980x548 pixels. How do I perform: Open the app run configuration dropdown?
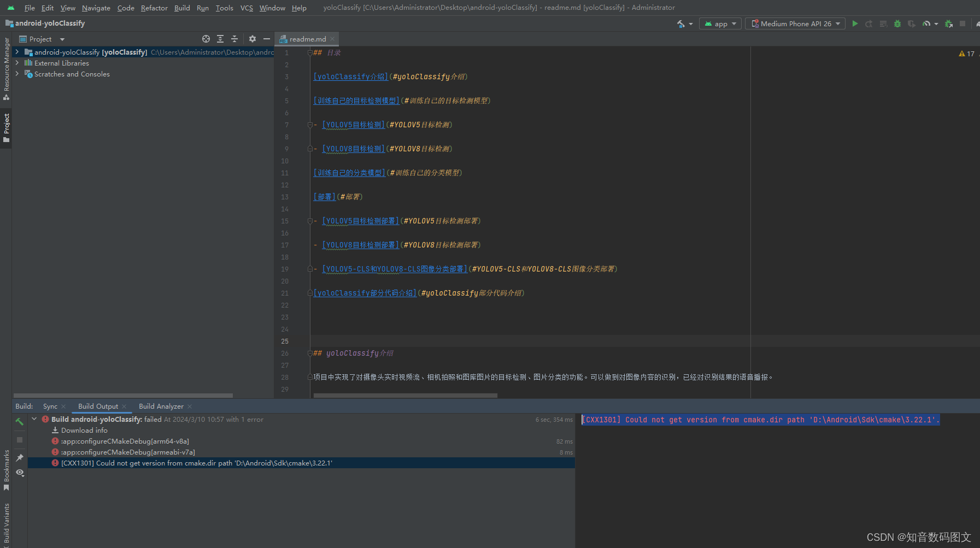[720, 23]
